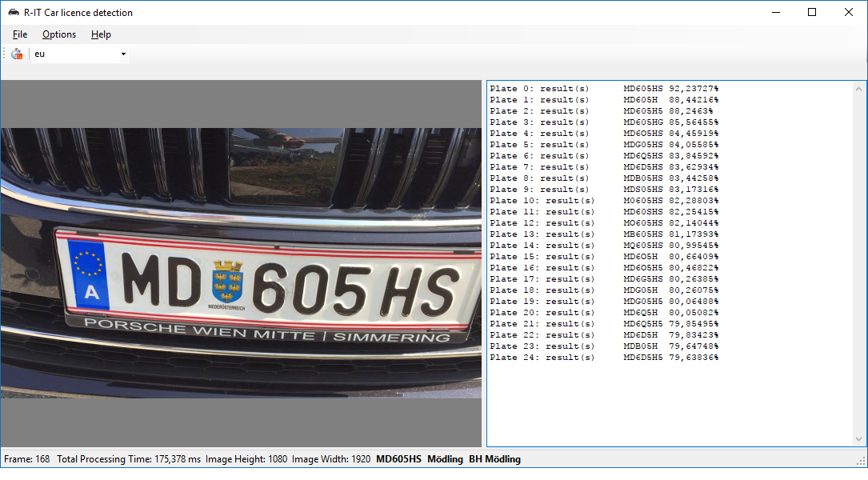Select Plate 18 result MDG05H 80,26075%
The width and height of the screenshot is (868, 480).
(604, 290)
